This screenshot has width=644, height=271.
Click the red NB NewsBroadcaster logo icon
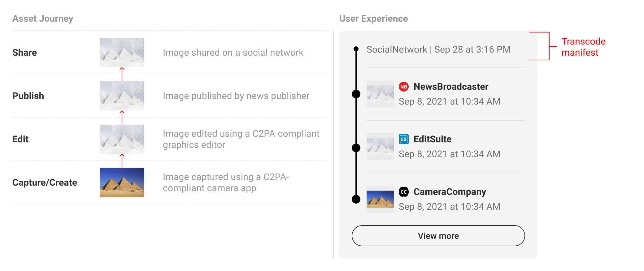(404, 87)
